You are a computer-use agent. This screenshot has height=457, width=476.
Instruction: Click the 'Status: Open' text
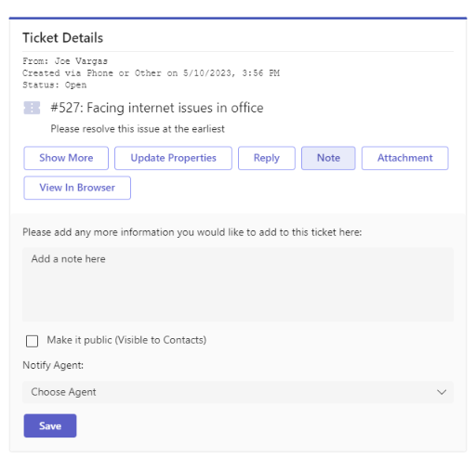[55, 85]
